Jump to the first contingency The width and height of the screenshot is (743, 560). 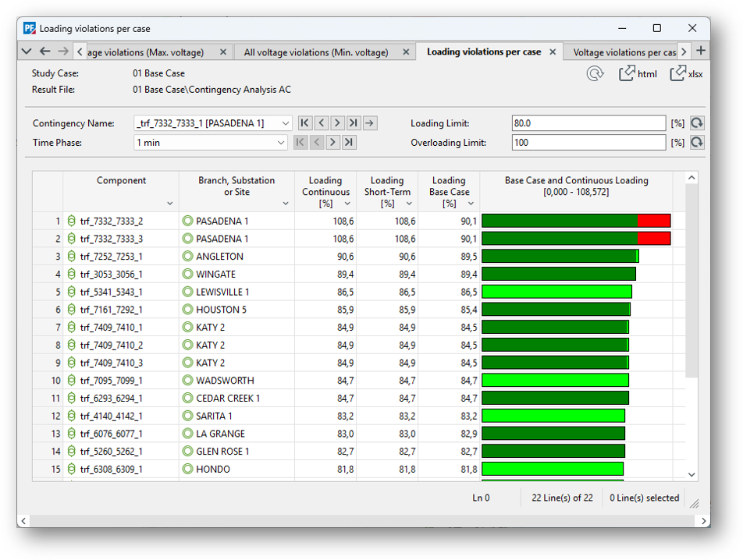305,123
